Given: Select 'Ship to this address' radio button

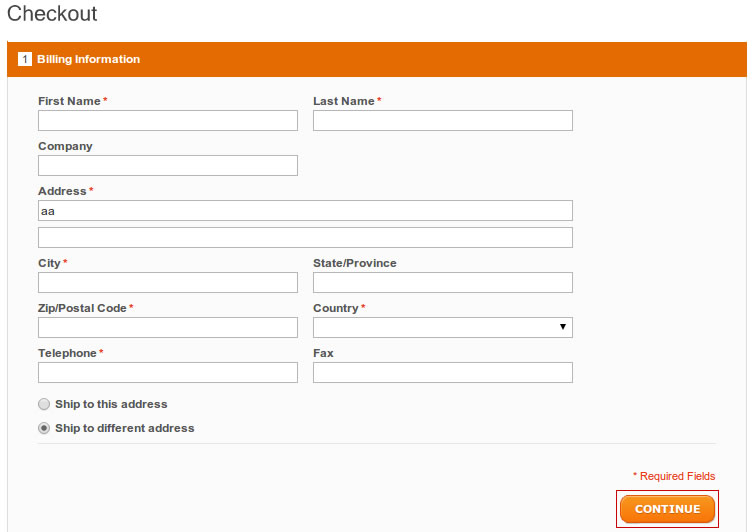Looking at the screenshot, I should click(x=44, y=404).
